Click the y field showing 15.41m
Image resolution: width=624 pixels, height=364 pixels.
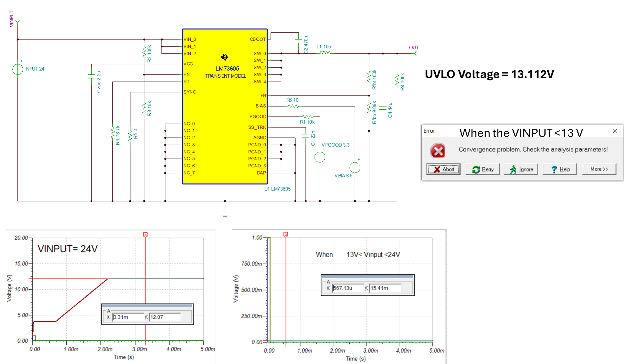click(385, 288)
